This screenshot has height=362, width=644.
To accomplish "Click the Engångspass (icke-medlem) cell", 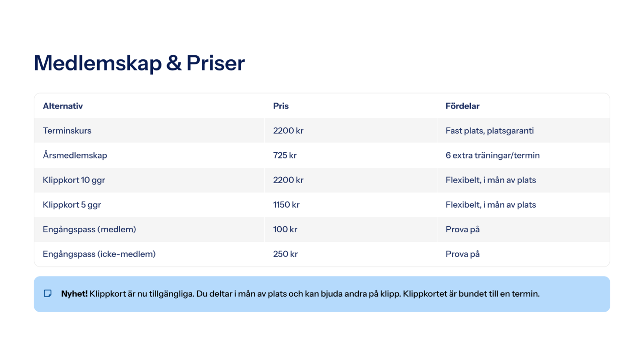I will tap(99, 254).
